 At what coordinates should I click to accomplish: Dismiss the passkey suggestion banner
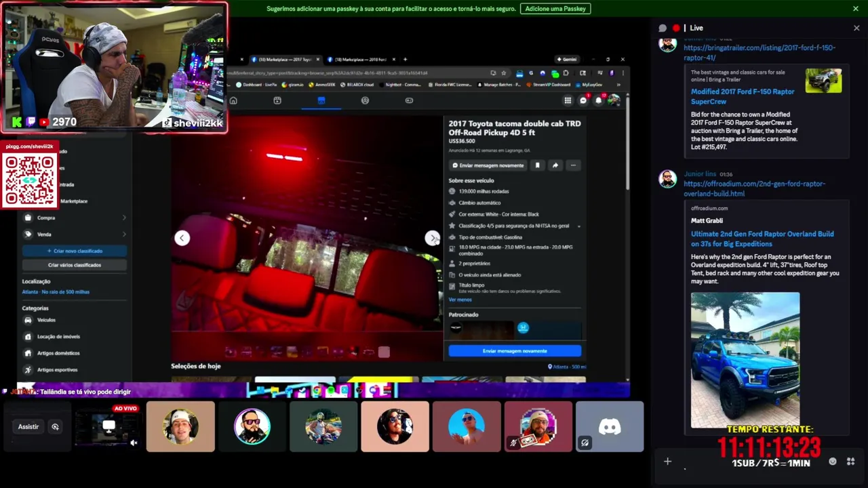(x=856, y=9)
